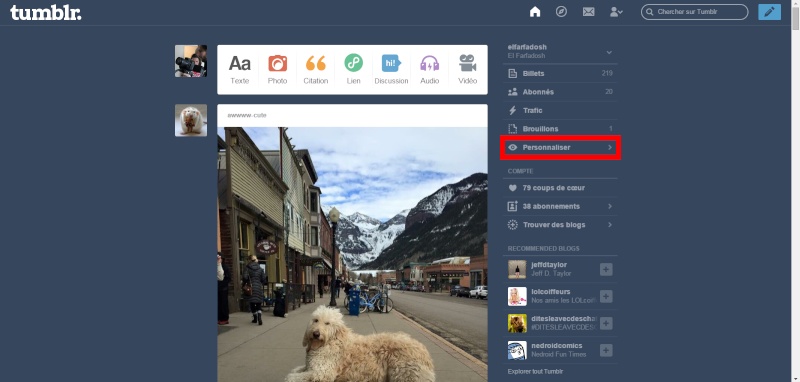The width and height of the screenshot is (800, 382).
Task: Click the nedroidcomics avatar thumbnail
Action: click(517, 350)
